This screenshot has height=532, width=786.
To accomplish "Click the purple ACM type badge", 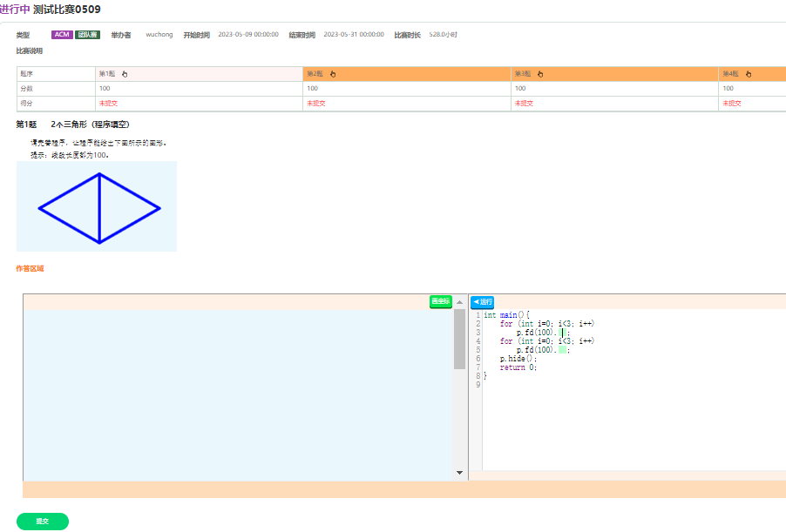I will coord(62,35).
